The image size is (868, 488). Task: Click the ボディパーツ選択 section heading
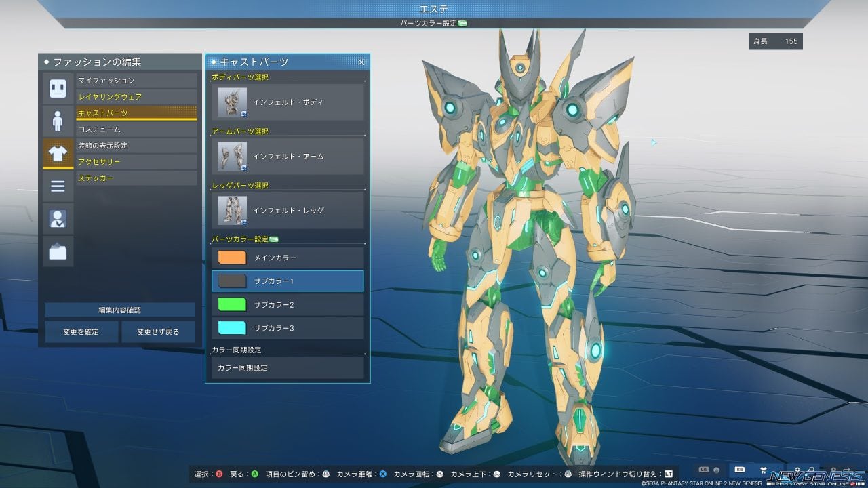coord(240,77)
